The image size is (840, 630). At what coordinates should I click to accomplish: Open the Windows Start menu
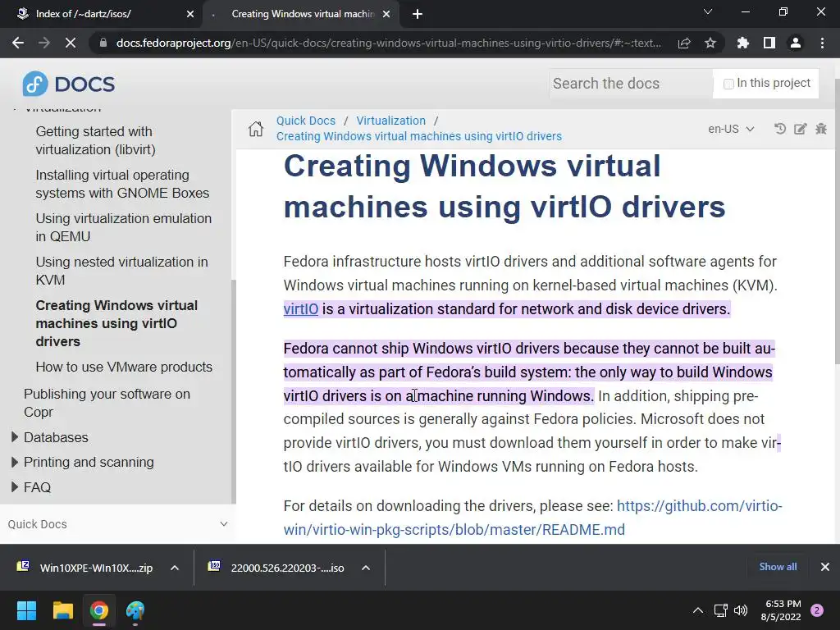[26, 610]
